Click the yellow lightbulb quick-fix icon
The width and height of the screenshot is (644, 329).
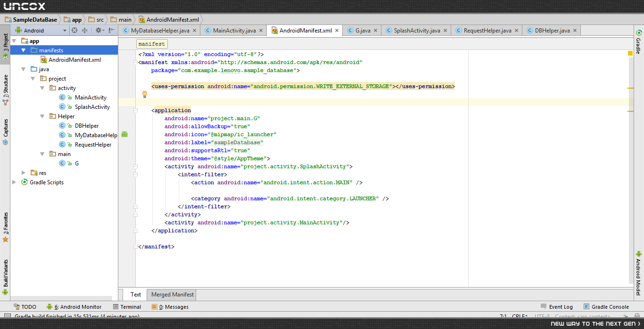pyautogui.click(x=145, y=94)
